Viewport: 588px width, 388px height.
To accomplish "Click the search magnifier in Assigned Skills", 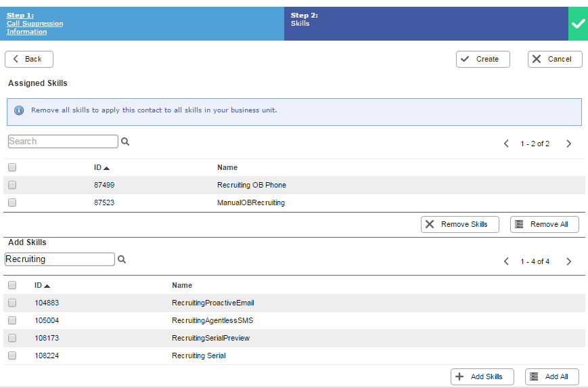I will click(x=125, y=142).
